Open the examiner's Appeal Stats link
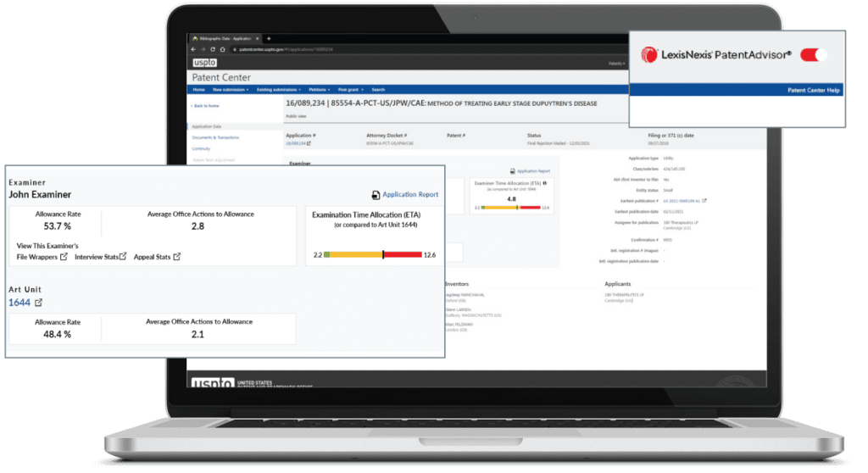The height and width of the screenshot is (473, 868). point(157,257)
